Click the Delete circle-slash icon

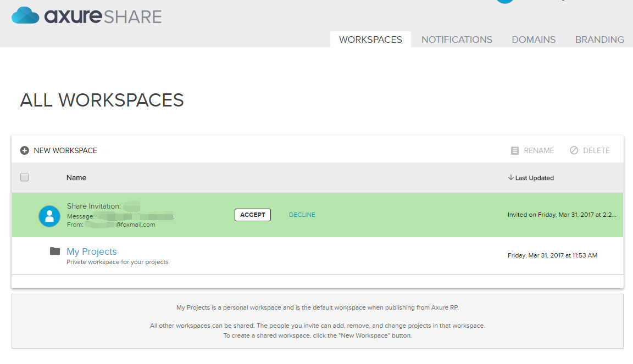click(574, 150)
